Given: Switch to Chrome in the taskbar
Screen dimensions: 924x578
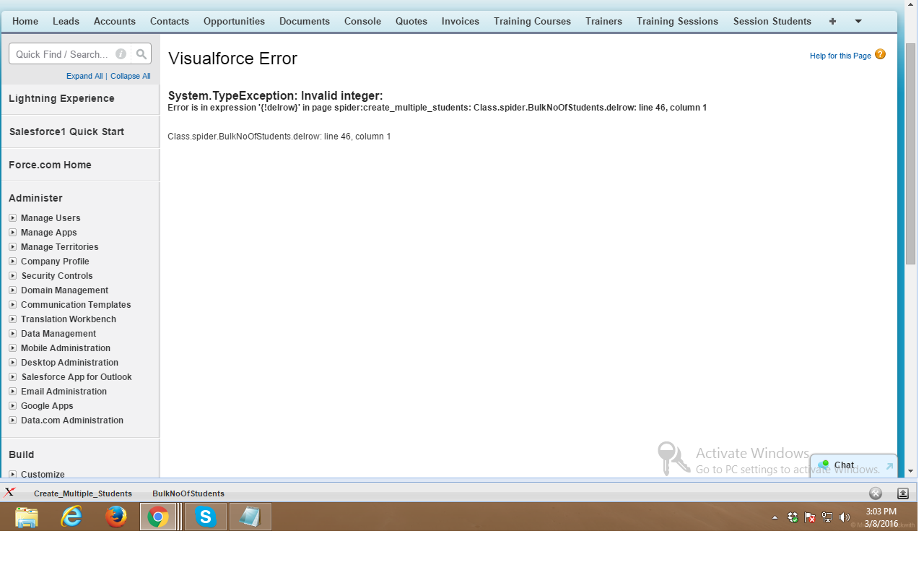Looking at the screenshot, I should (x=158, y=517).
